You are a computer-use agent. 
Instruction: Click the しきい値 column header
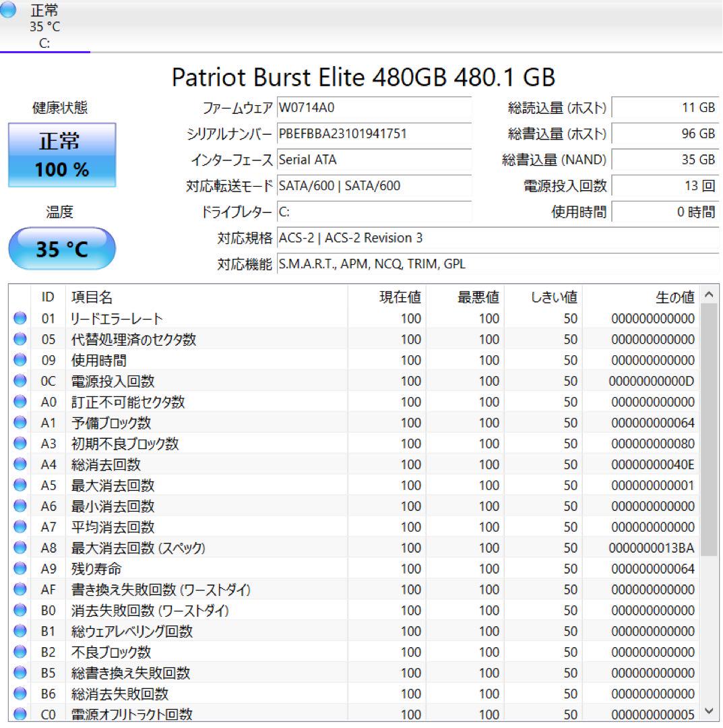543,297
